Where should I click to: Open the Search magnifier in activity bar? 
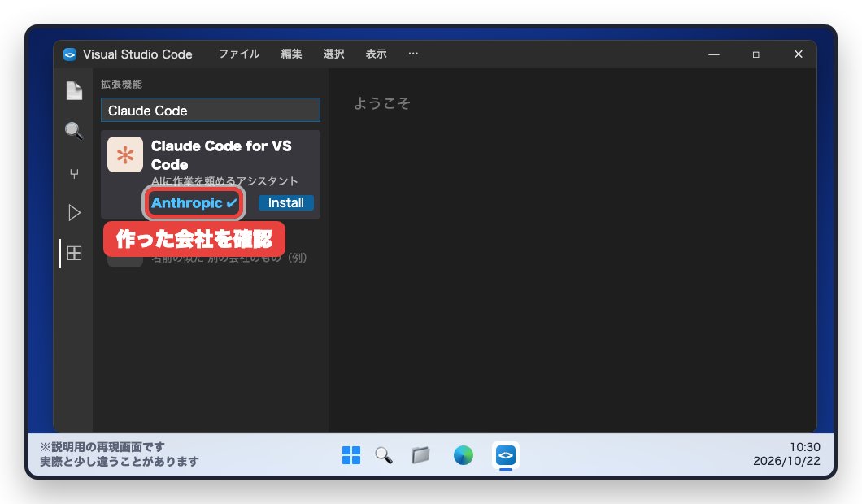click(74, 131)
